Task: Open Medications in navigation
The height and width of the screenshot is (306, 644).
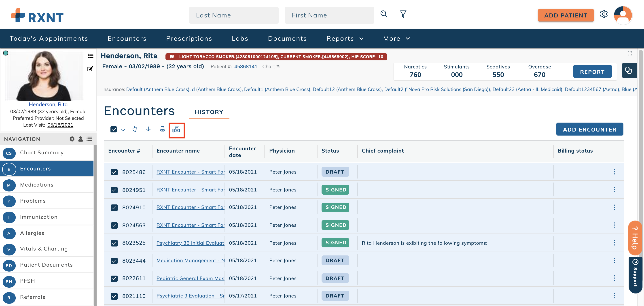Action: pos(47,185)
